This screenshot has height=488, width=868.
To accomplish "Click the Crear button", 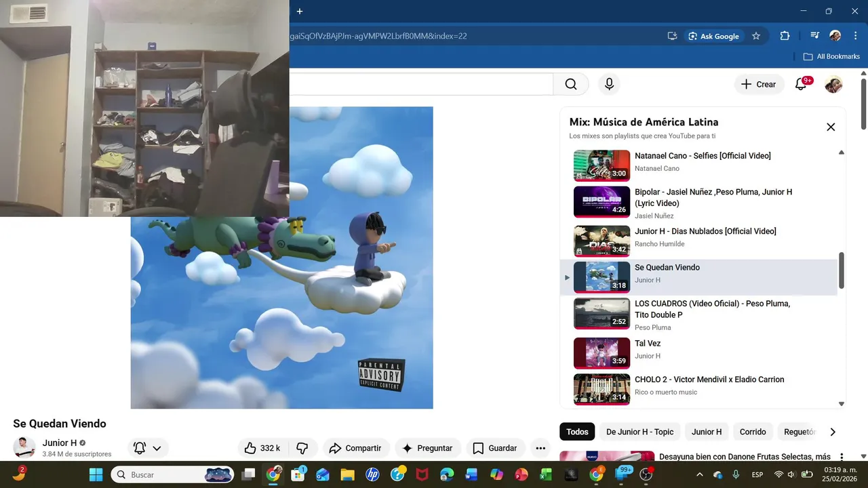I will (x=759, y=84).
